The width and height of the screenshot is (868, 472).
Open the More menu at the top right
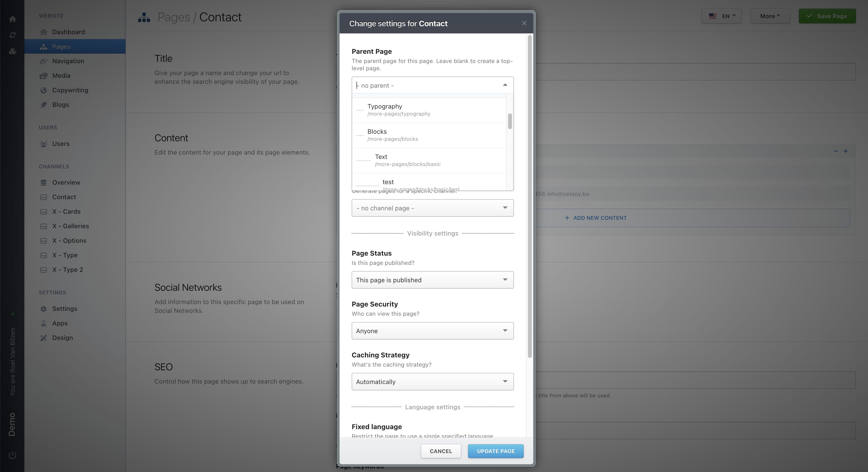[x=770, y=16]
